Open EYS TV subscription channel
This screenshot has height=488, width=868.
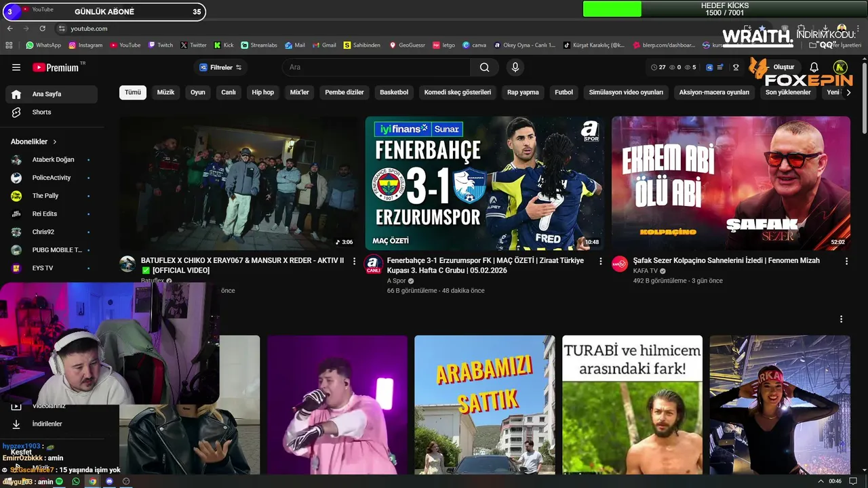[52, 268]
